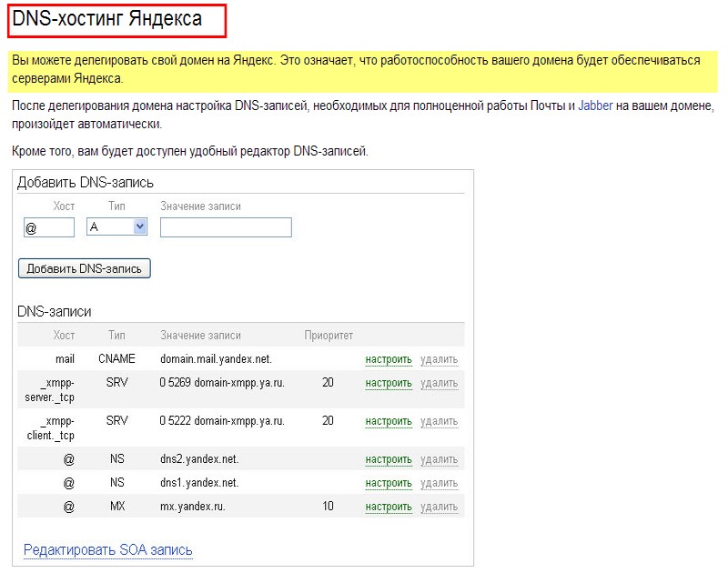
Task: Click the CNAME type cell
Action: 116,359
